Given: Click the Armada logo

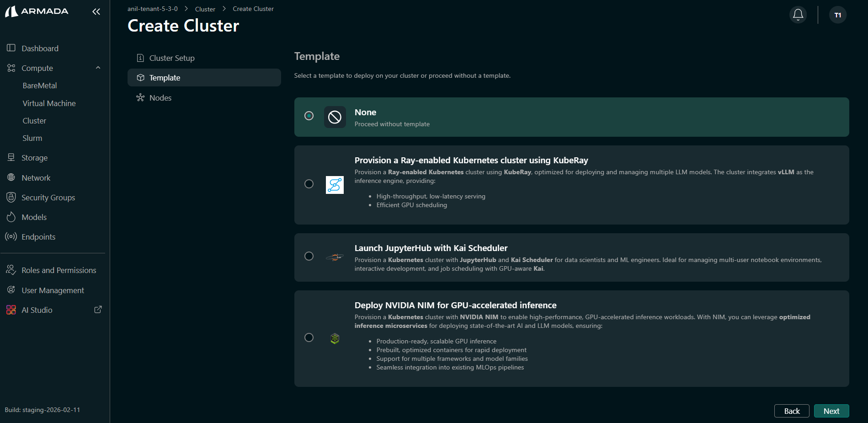Looking at the screenshot, I should (x=37, y=11).
